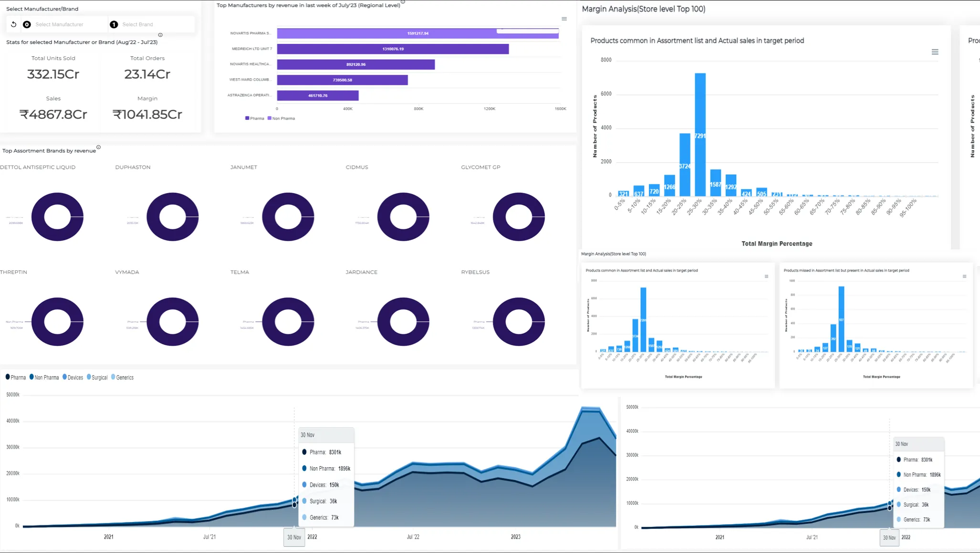The width and height of the screenshot is (980, 553).
Task: Click the Total Units Sold value 332.15Cr
Action: pos(53,74)
